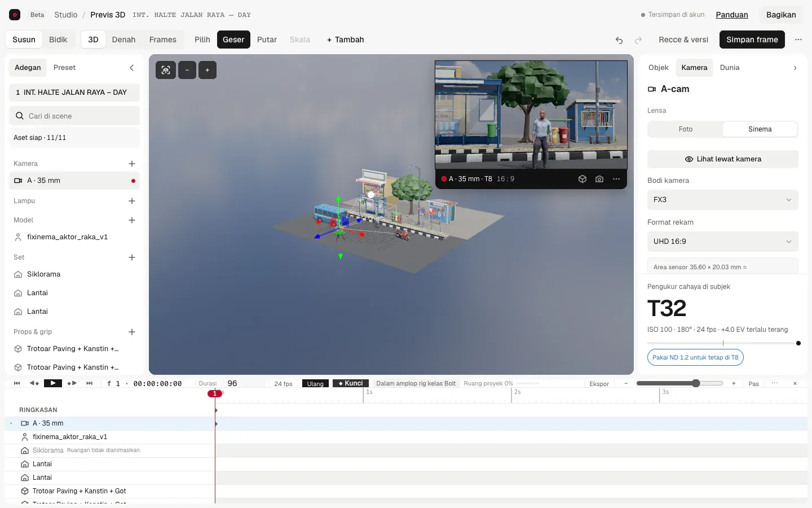Click the undo arrow icon
Viewport: 812px width, 508px height.
tap(619, 40)
